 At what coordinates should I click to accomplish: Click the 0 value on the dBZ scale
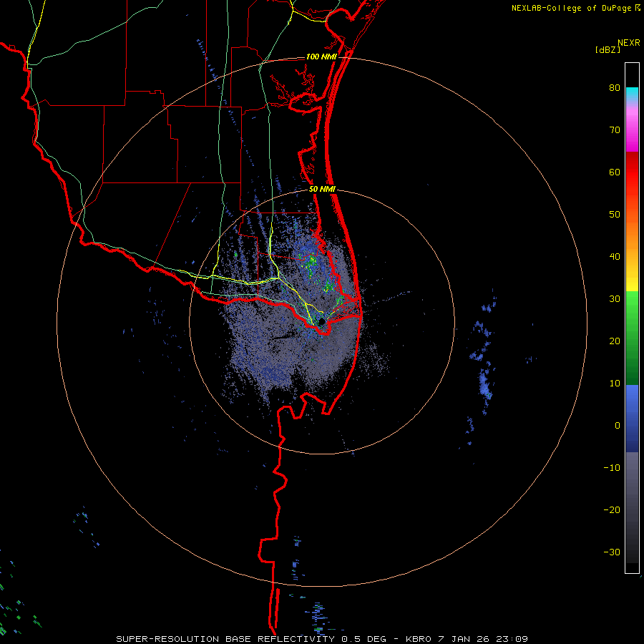coord(618,426)
